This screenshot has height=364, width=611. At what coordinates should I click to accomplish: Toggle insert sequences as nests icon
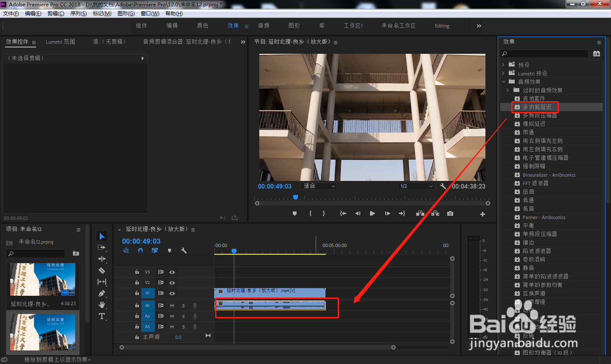(126, 250)
